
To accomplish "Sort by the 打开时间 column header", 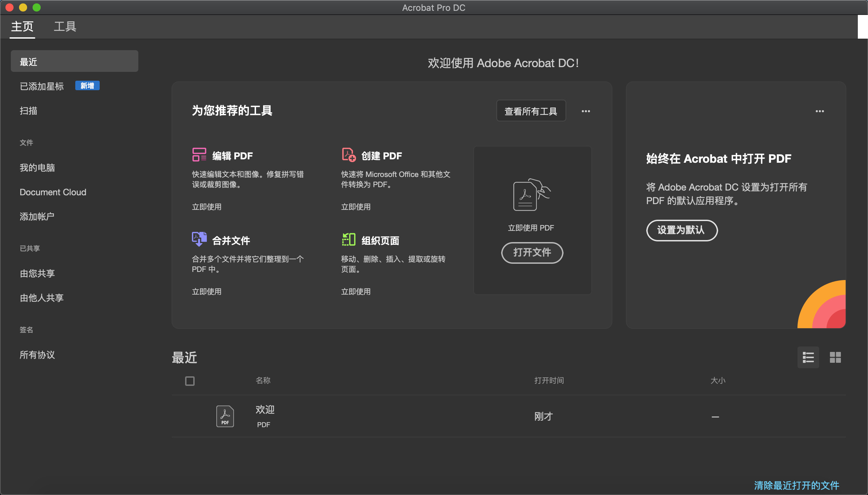I will 549,380.
